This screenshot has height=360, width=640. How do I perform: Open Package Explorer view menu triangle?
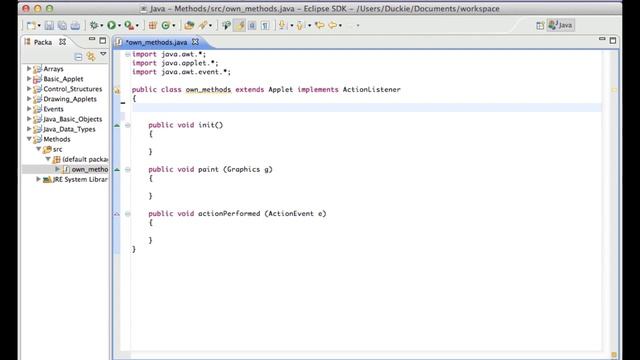point(103,54)
